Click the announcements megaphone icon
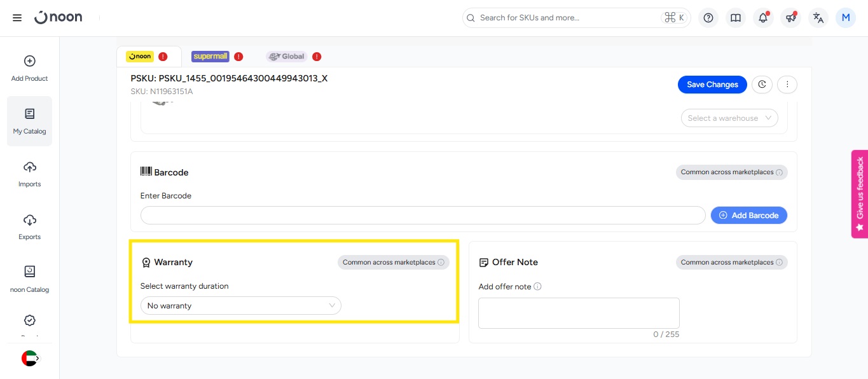 [x=790, y=18]
